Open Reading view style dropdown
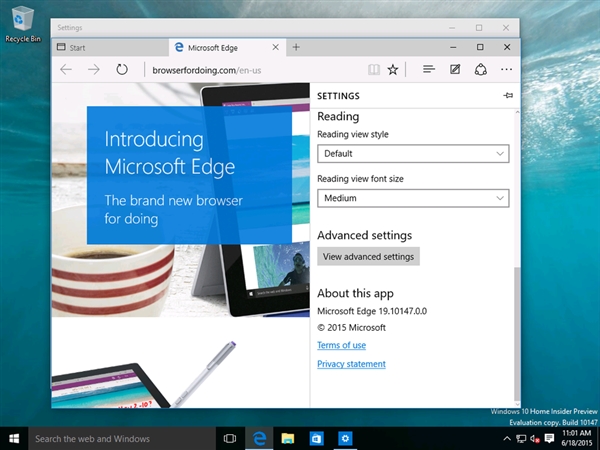The height and width of the screenshot is (450, 600). (x=413, y=154)
